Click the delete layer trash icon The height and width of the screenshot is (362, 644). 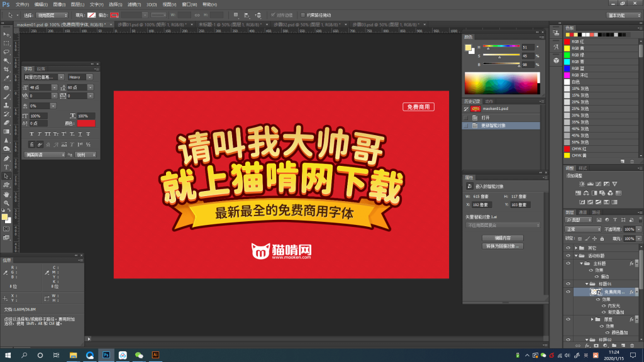pyautogui.click(x=632, y=346)
